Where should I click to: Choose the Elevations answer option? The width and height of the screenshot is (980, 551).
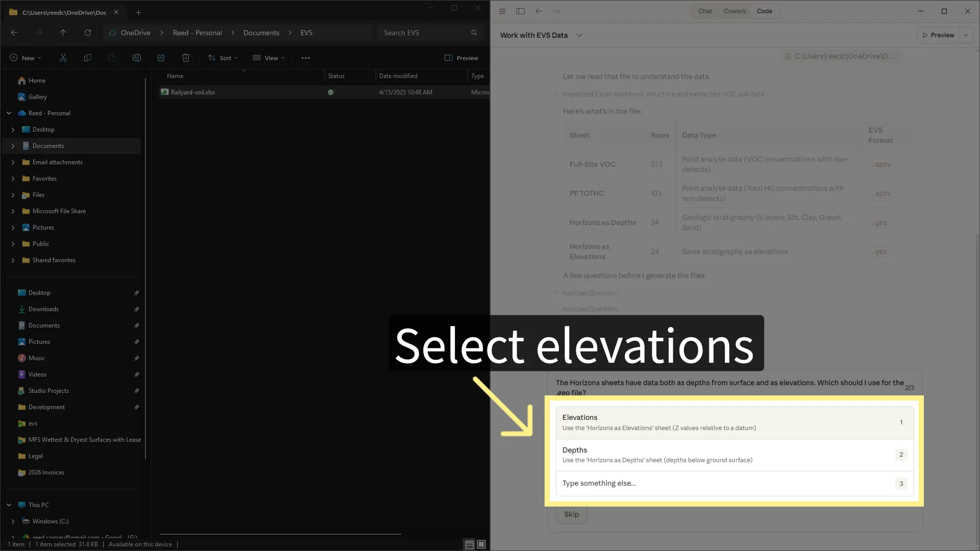(x=734, y=422)
